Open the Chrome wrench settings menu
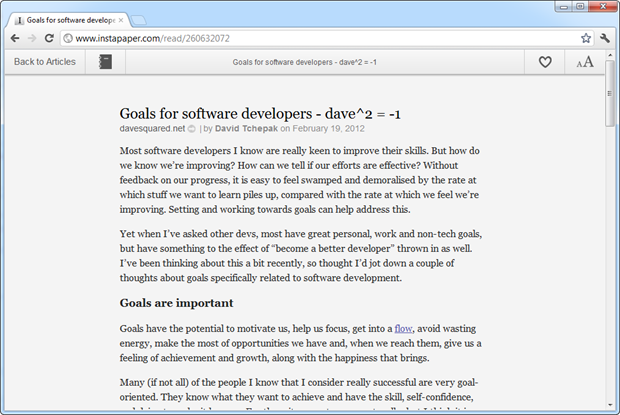Screen dimensions: 620x415 point(605,38)
